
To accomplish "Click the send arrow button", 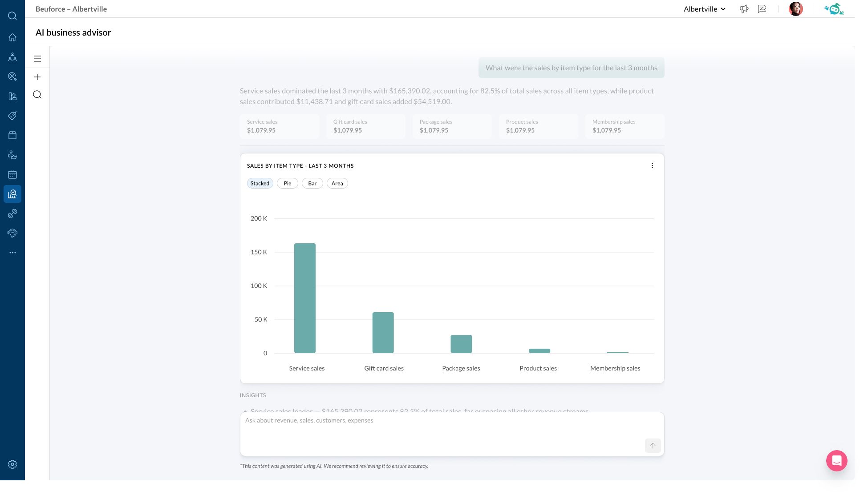I will coord(653,446).
